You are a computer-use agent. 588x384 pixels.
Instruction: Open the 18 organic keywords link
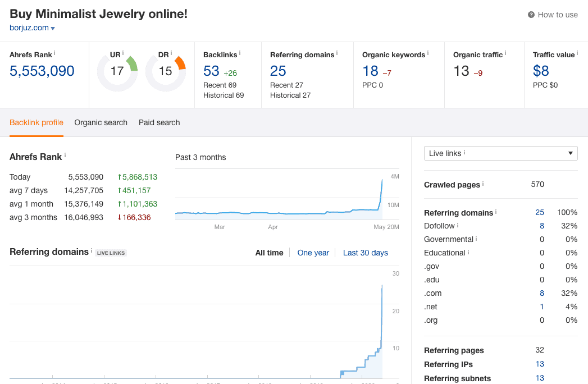(x=370, y=71)
